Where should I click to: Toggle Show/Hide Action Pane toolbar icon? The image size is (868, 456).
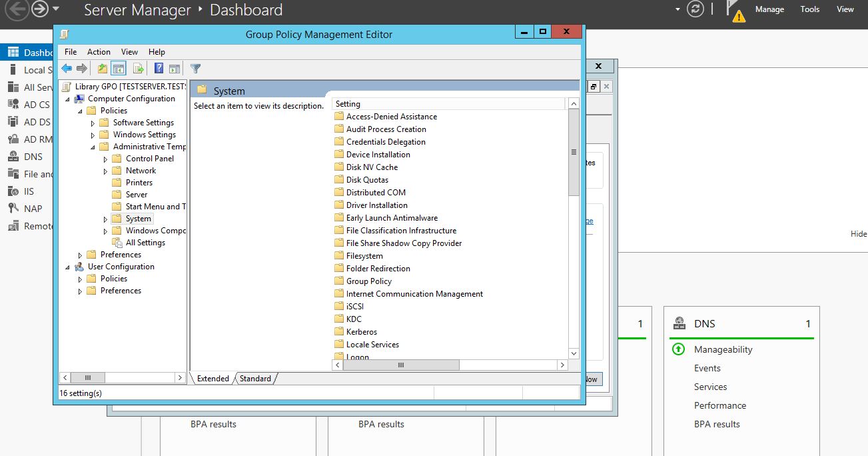pos(175,68)
